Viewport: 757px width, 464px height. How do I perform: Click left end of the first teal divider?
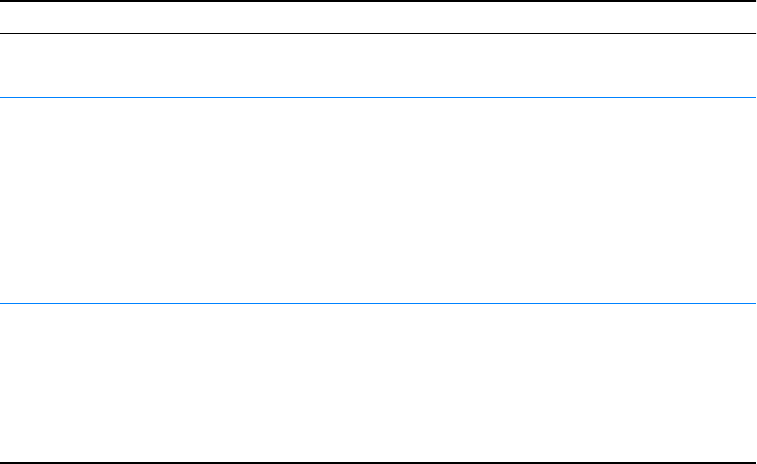pyautogui.click(x=3, y=97)
